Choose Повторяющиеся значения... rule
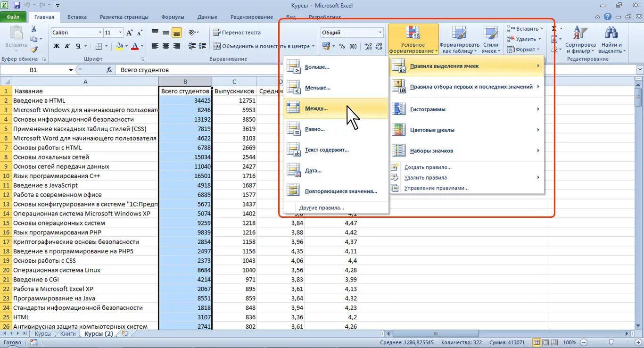The width and height of the screenshot is (644, 348). 336,191
